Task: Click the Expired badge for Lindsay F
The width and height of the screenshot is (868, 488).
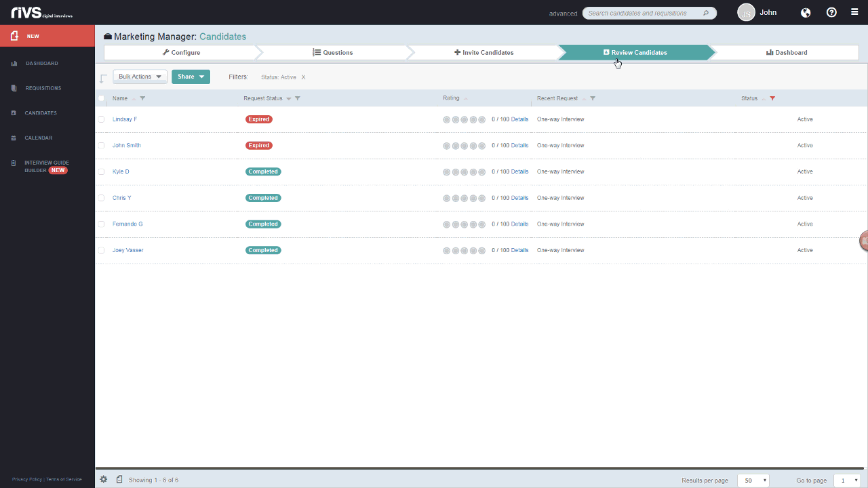Action: click(x=259, y=119)
